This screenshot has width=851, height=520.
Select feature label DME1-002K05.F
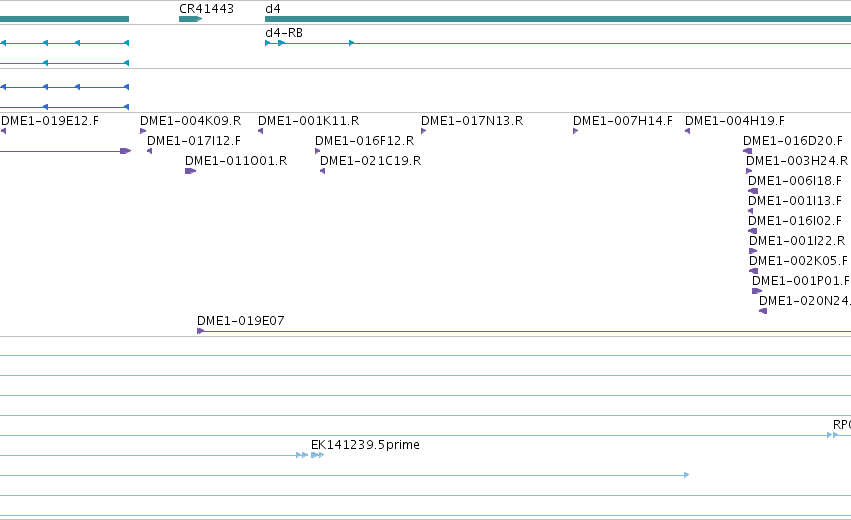pyautogui.click(x=798, y=261)
